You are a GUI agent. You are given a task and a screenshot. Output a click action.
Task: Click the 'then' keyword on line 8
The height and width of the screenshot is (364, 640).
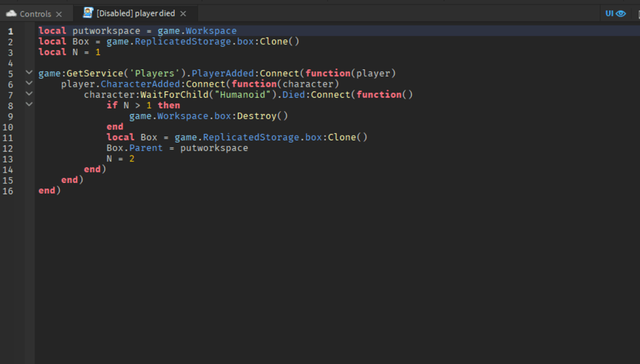click(x=169, y=105)
